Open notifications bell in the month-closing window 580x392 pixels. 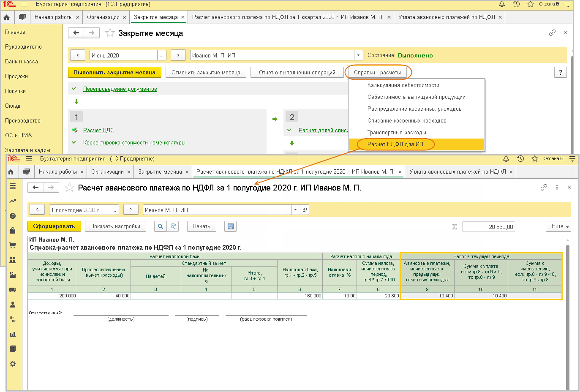pyautogui.click(x=502, y=4)
